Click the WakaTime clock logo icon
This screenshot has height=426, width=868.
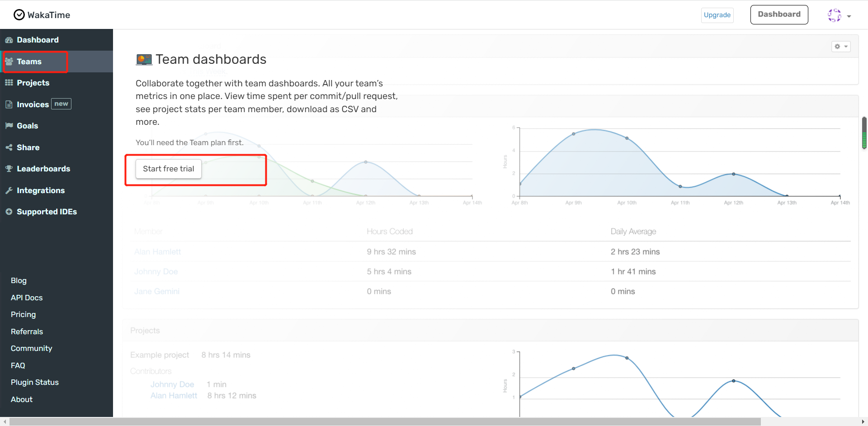tap(19, 15)
